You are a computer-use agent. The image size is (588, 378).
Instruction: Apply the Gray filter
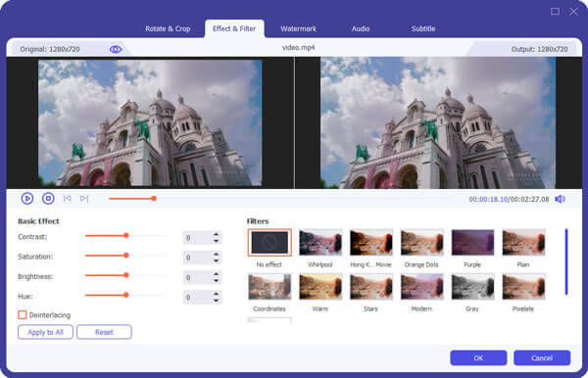pos(472,287)
